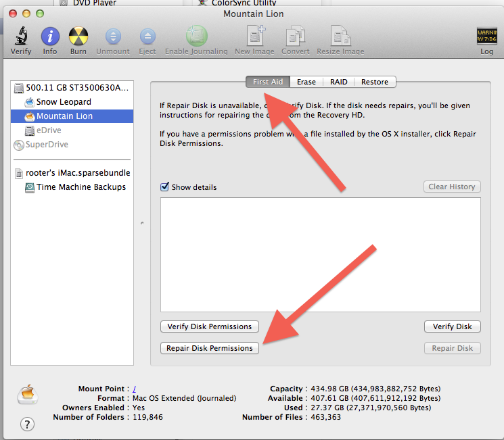Viewport: 504px width, 440px height.
Task: Select rooter's iMac.sparsebundle disk image
Action: click(72, 173)
